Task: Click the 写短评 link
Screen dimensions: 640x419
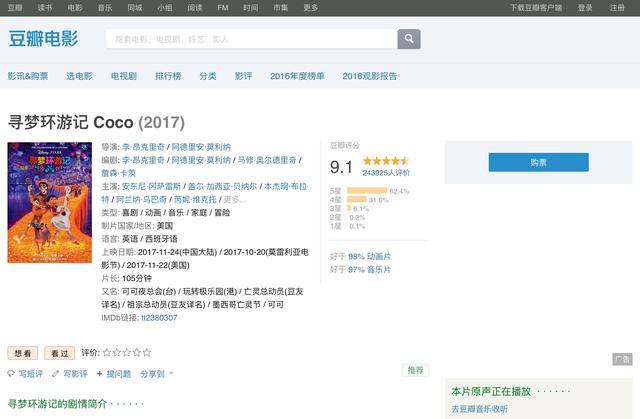Action: click(x=31, y=374)
